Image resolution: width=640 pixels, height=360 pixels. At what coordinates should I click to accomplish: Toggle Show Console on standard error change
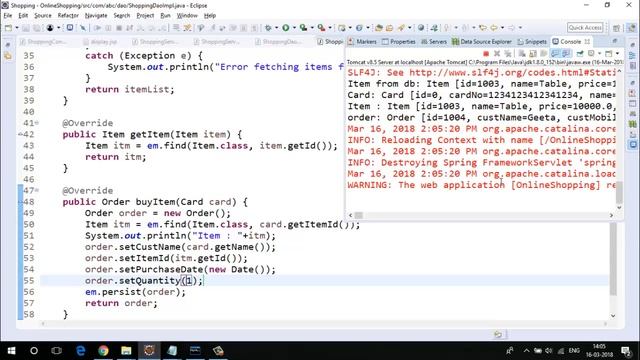[x=566, y=53]
